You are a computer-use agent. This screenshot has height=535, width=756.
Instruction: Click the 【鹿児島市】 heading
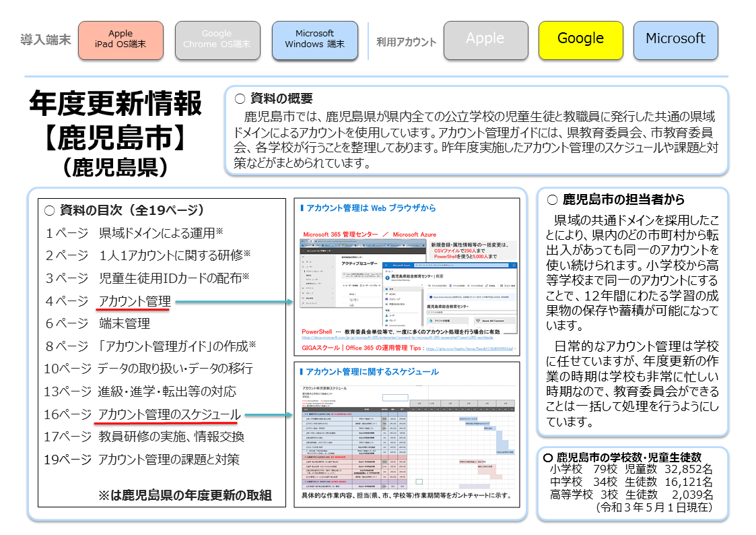[116, 137]
